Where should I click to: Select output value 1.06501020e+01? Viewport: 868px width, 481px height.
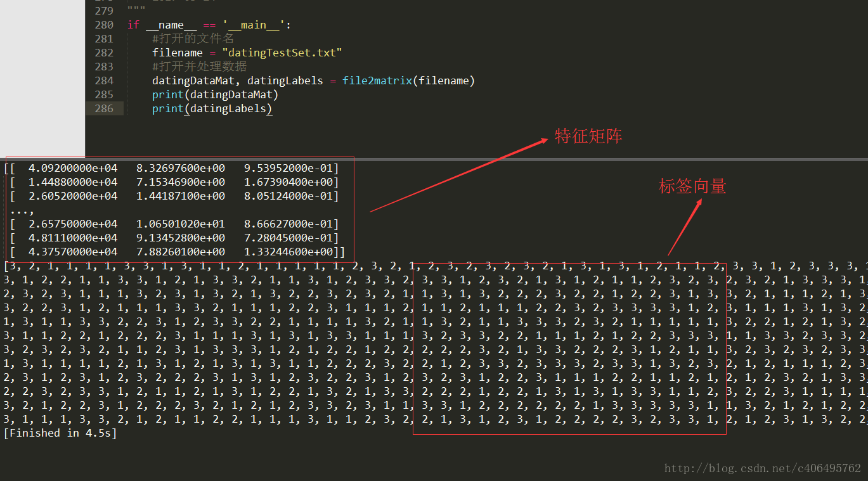click(x=181, y=224)
